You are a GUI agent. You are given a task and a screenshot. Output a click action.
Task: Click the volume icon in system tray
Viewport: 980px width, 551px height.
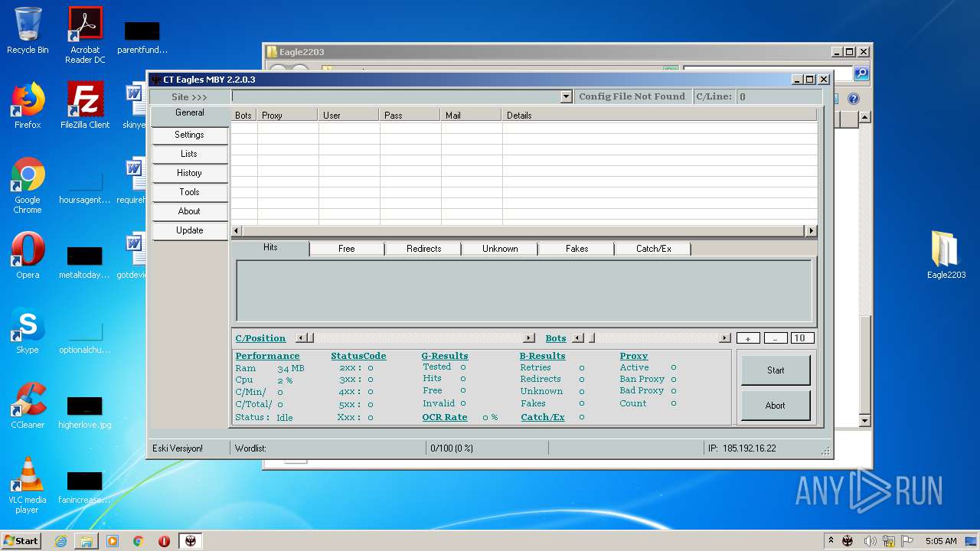tap(870, 541)
